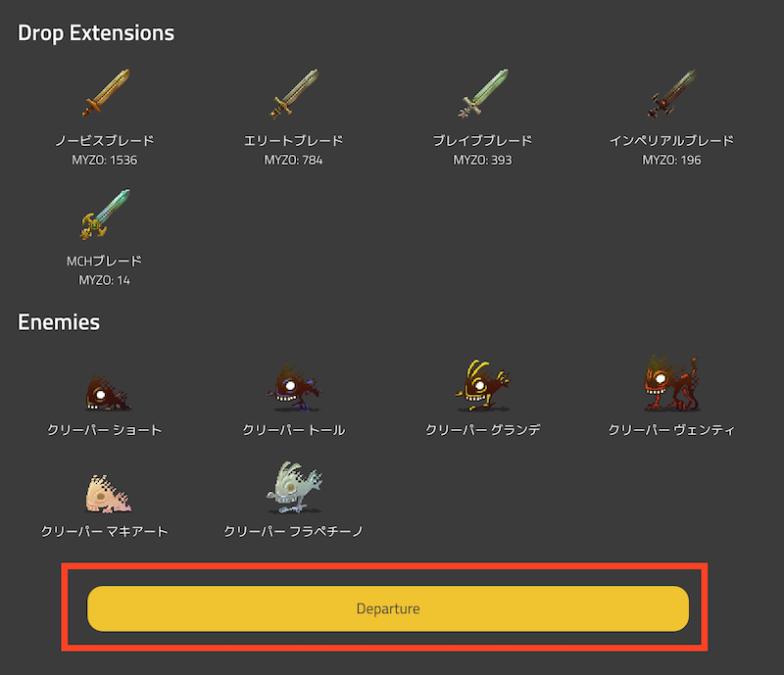Image resolution: width=784 pixels, height=675 pixels.
Task: Select the クリーパー グランデ yellow enemy sprite
Action: coord(483,386)
